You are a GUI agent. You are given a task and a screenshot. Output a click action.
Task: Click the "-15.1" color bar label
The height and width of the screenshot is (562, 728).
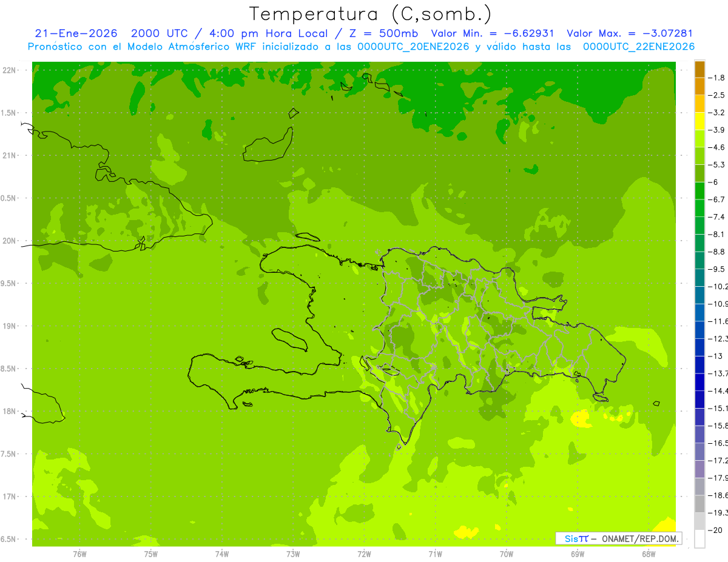click(x=718, y=408)
